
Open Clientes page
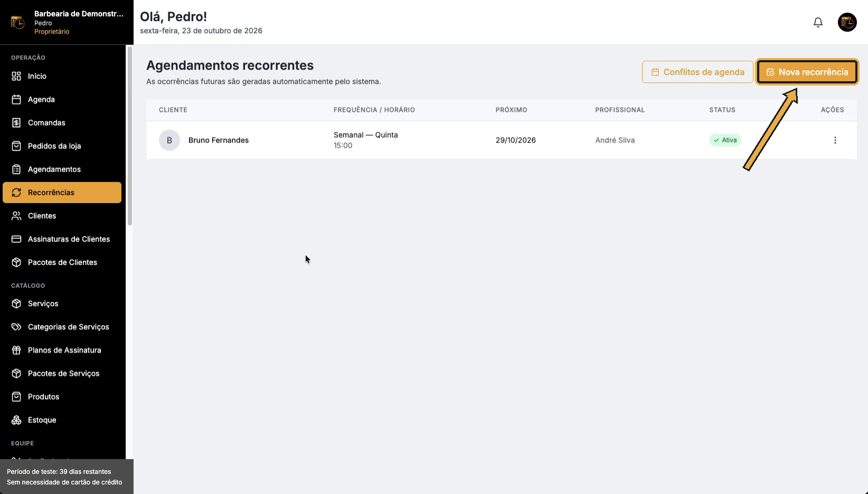click(62, 216)
